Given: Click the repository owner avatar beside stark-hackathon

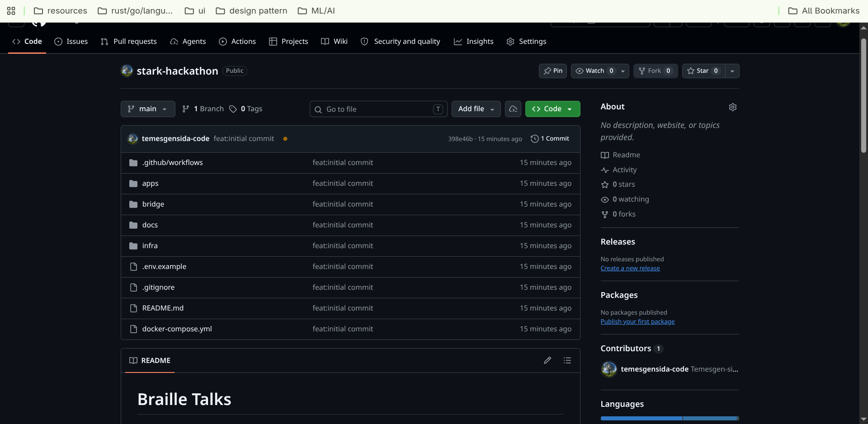Looking at the screenshot, I should (x=127, y=71).
